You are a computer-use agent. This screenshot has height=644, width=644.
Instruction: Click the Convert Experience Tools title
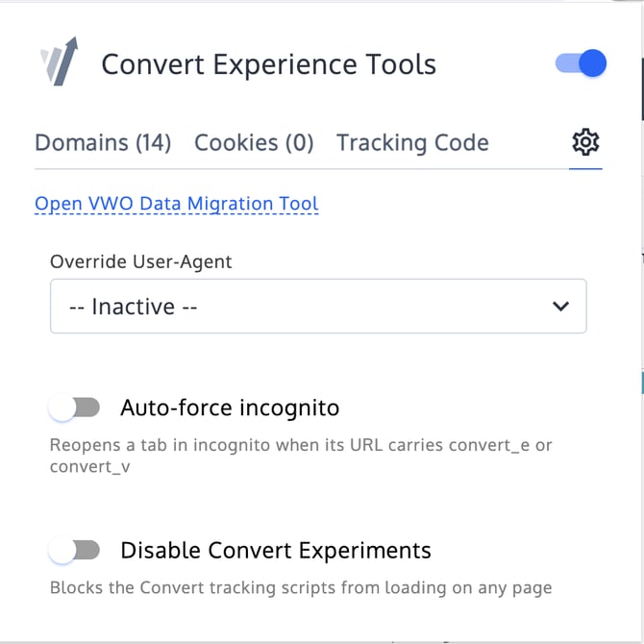[x=268, y=64]
